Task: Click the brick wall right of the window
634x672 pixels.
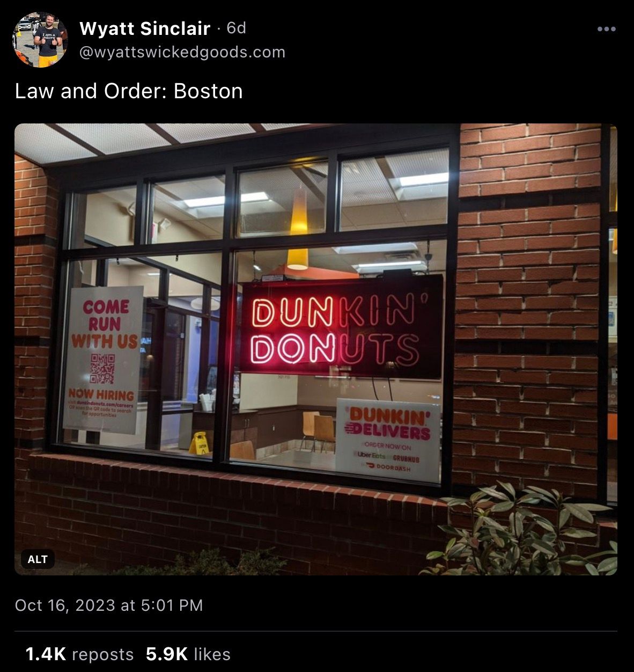Action: (528, 306)
